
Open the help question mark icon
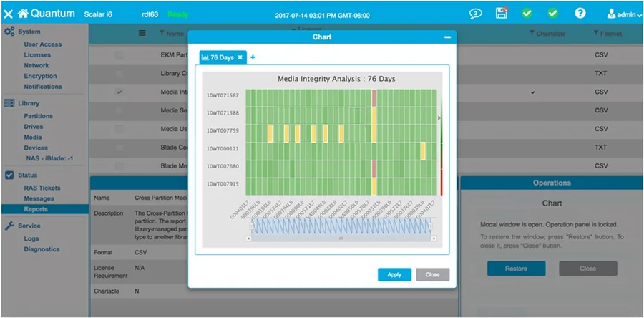(x=580, y=13)
